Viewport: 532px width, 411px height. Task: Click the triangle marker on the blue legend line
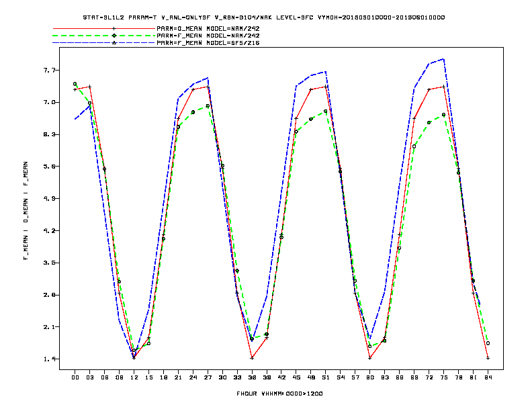coord(114,43)
